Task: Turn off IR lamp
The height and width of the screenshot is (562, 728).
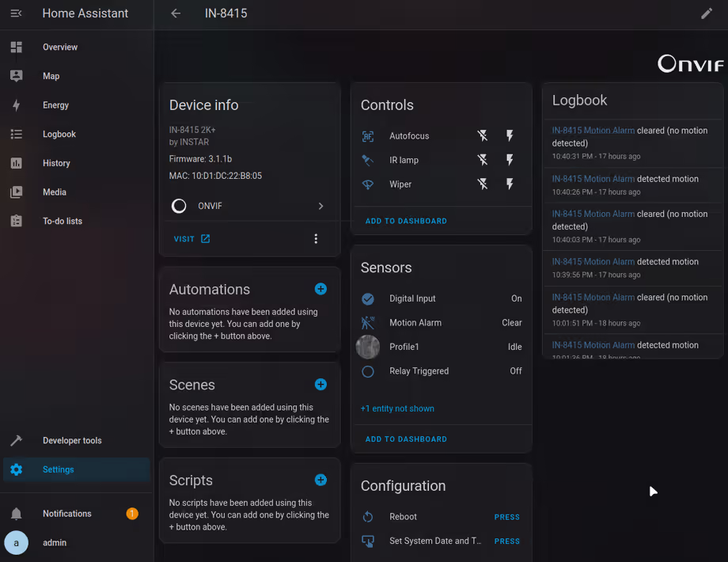Action: 483,160
